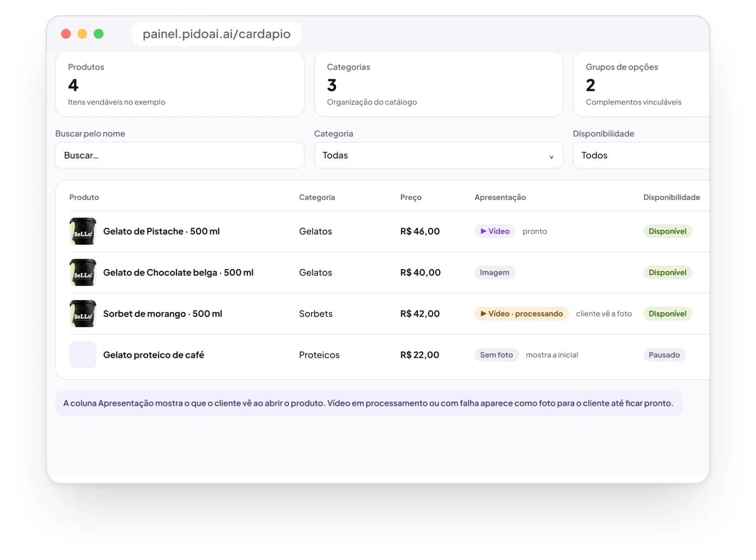Open the Disponibilidade filter showing Todos
This screenshot has height=560, width=756.
pos(642,155)
